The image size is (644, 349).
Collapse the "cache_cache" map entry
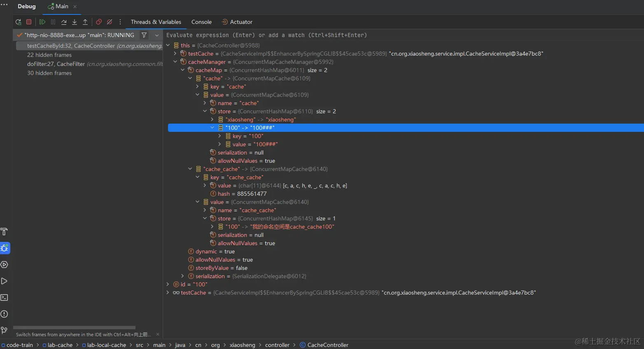(x=190, y=169)
